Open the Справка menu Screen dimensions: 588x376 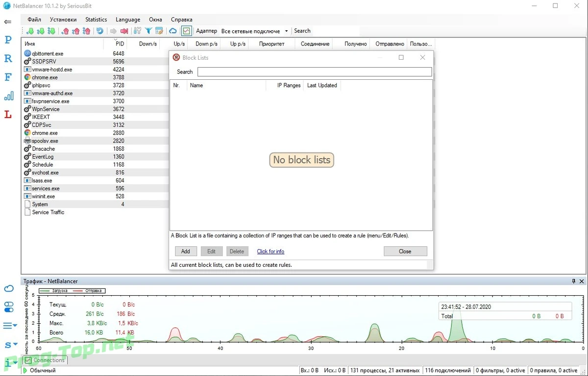click(x=181, y=20)
